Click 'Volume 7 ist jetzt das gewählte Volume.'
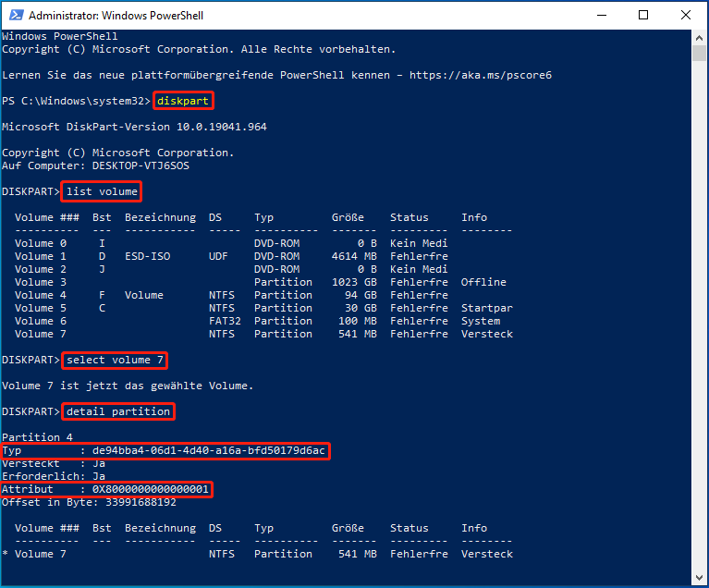The width and height of the screenshot is (709, 588). click(128, 386)
